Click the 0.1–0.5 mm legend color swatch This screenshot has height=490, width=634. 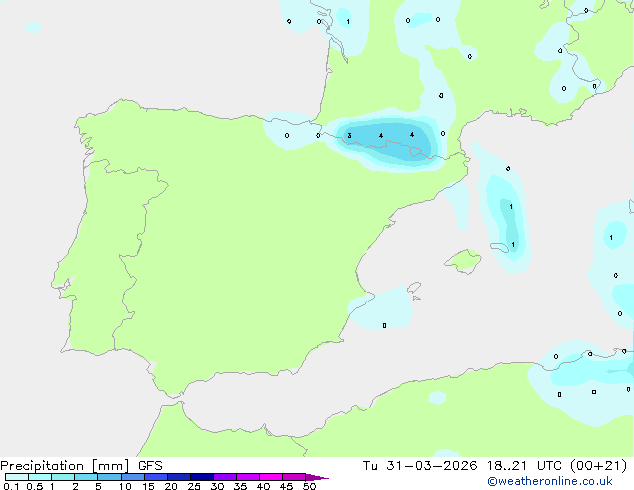(x=17, y=477)
